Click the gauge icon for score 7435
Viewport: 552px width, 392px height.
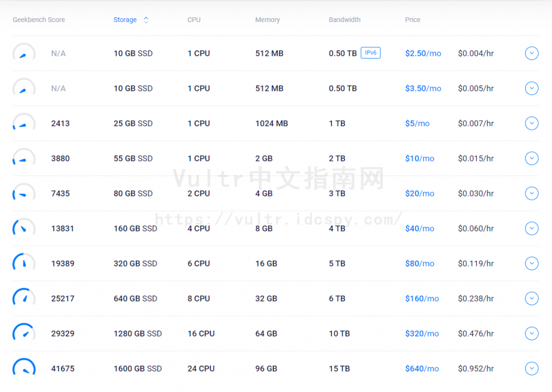click(x=24, y=192)
